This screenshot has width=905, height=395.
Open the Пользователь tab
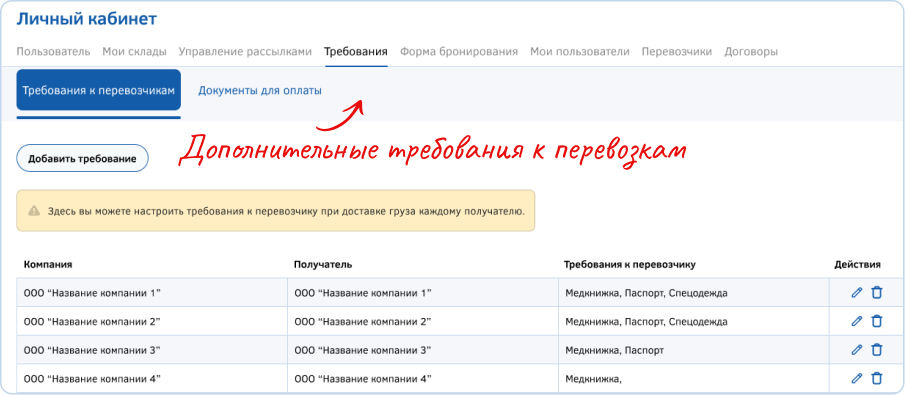(53, 52)
